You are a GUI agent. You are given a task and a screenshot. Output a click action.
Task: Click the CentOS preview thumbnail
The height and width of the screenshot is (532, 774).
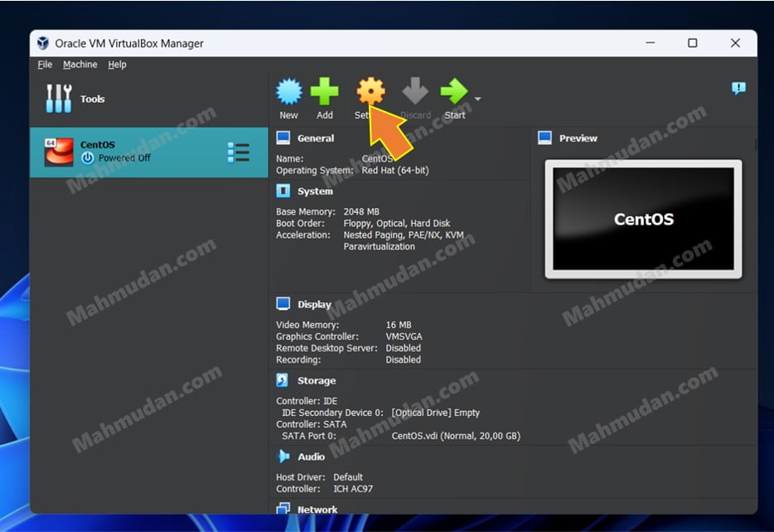pyautogui.click(x=643, y=220)
